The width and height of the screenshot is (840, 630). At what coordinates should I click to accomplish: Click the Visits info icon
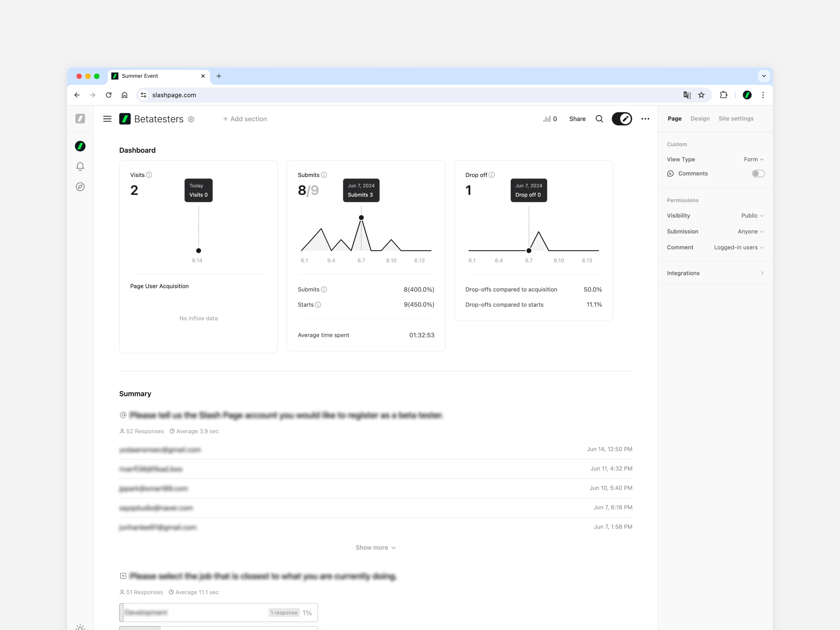coord(149,175)
